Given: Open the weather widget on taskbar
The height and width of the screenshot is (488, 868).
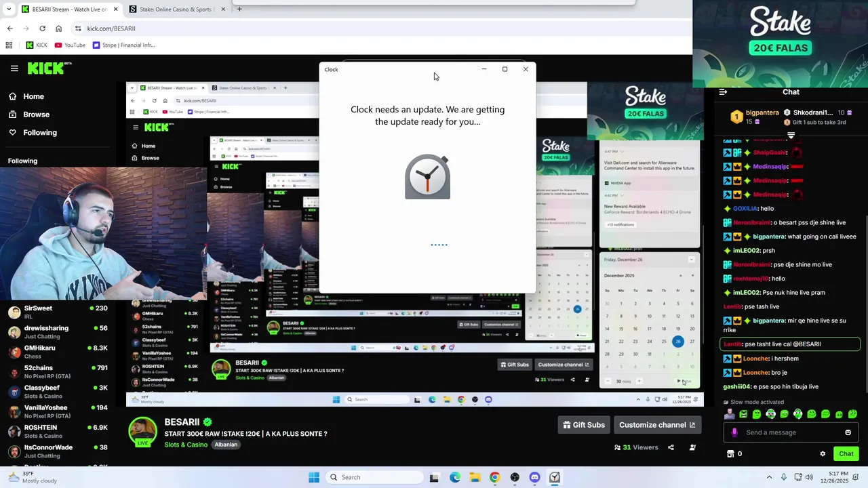Looking at the screenshot, I should pos(34,477).
